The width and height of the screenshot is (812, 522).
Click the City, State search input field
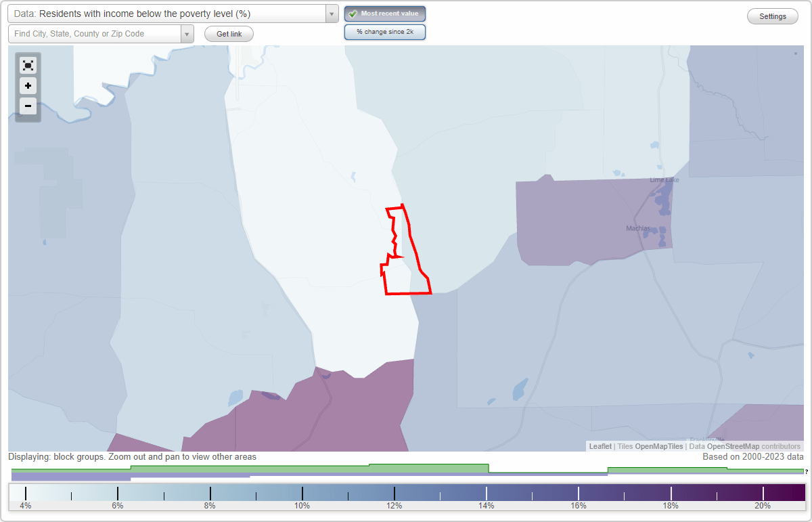[x=95, y=33]
